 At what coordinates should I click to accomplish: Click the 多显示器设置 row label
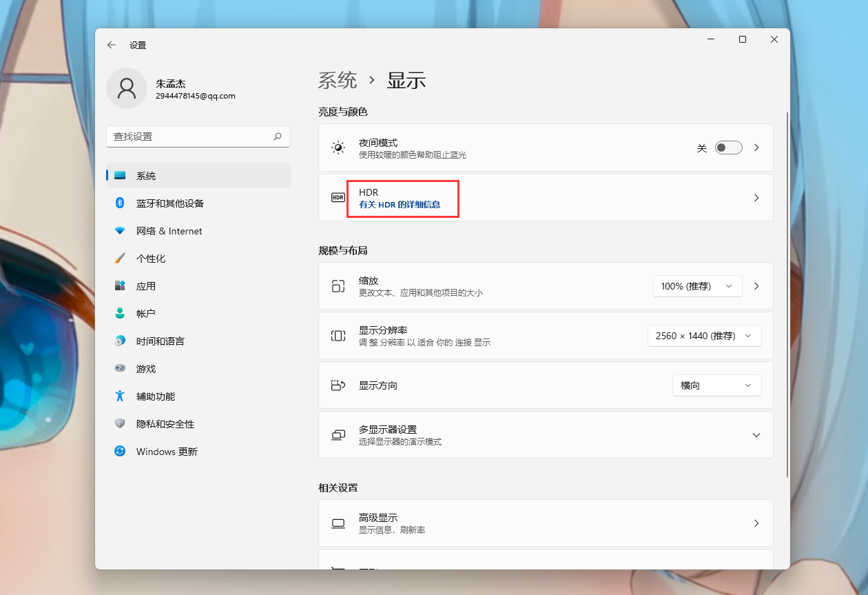click(x=388, y=430)
